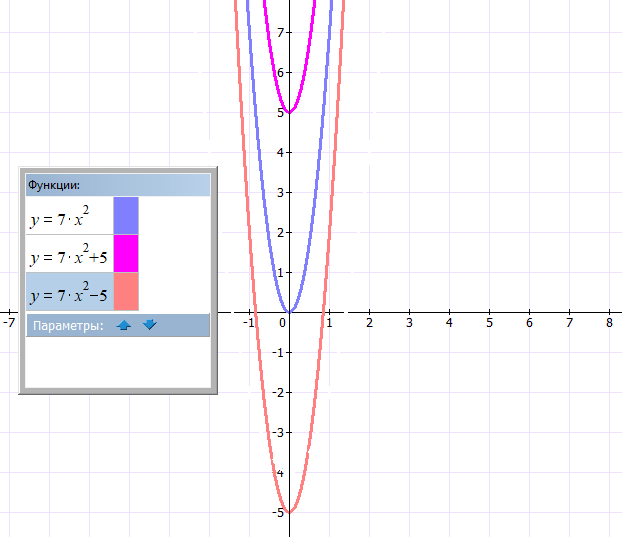Open the blue color swatch for y = 7·x²

point(126,216)
